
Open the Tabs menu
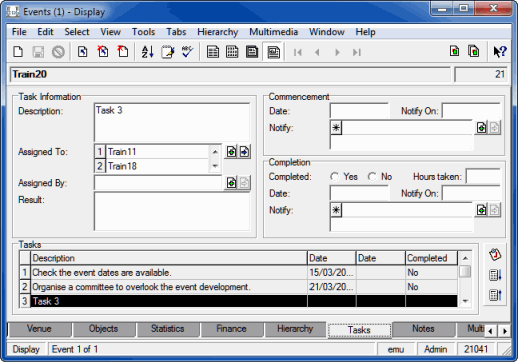coord(176,32)
